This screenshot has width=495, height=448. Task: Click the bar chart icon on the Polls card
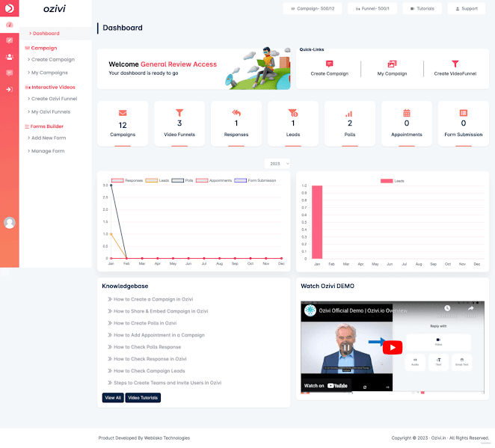(349, 114)
